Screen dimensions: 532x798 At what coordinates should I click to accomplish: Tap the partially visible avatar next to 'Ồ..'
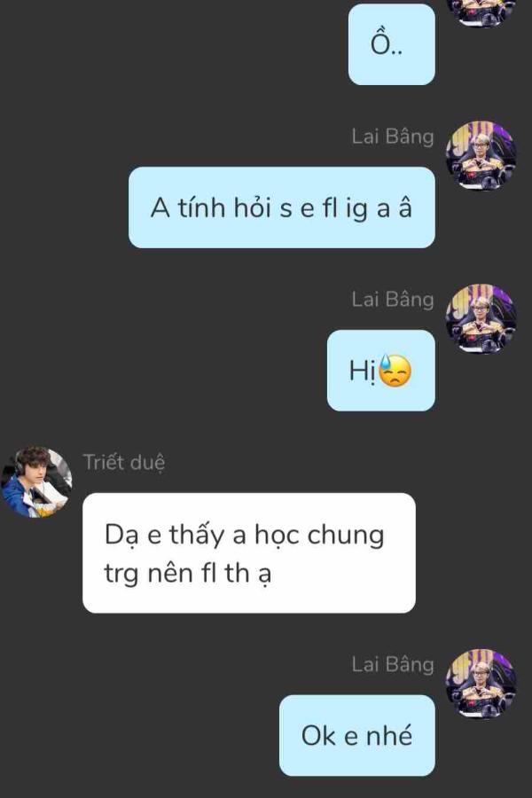[481, 12]
